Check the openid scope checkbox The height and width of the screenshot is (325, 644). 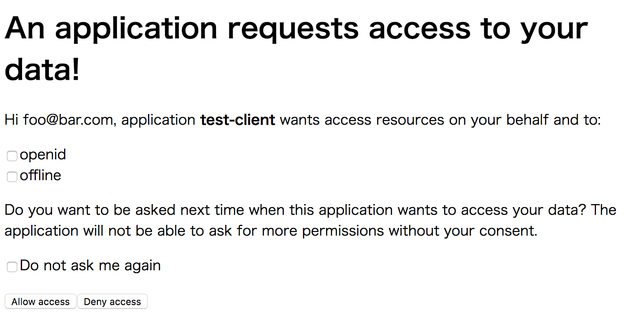pyautogui.click(x=12, y=156)
